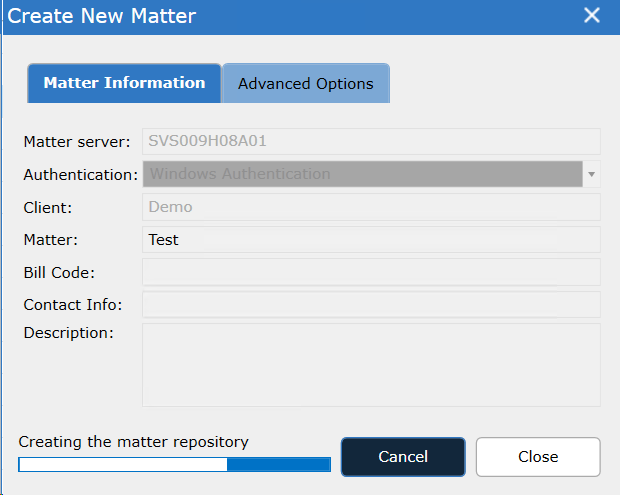Click inside the Description text area
Viewport: 620px width, 495px height.
click(371, 365)
